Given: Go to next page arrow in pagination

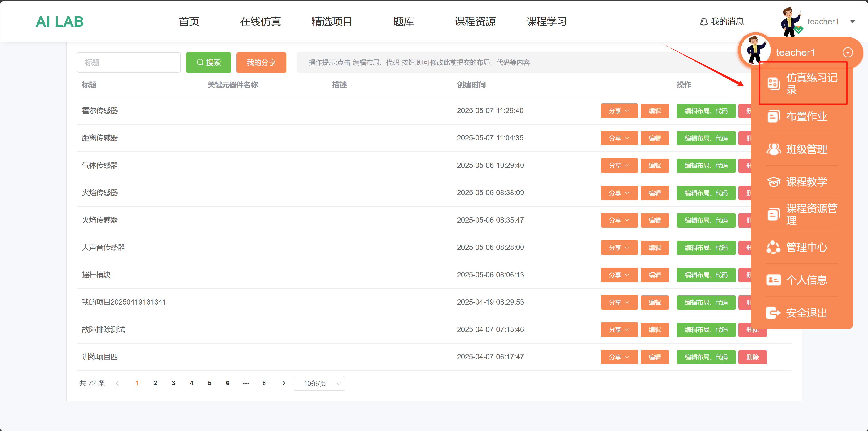Looking at the screenshot, I should tap(283, 384).
